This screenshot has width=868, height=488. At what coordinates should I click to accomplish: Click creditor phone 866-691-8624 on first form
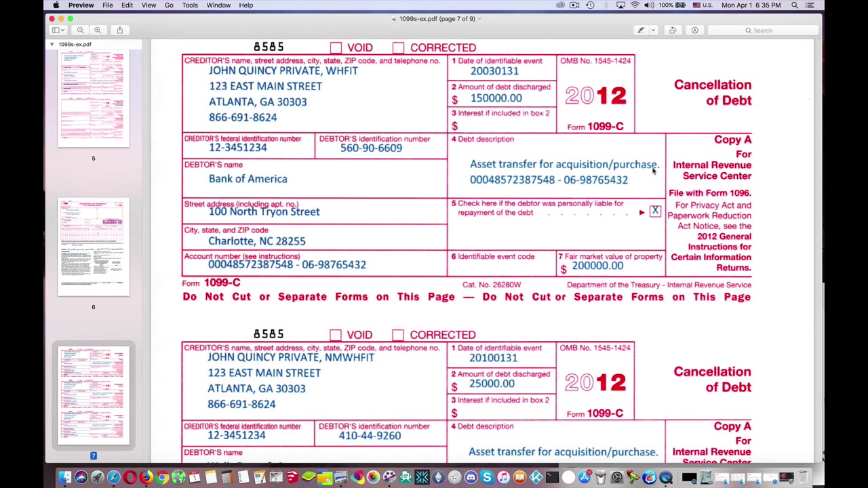click(x=243, y=117)
